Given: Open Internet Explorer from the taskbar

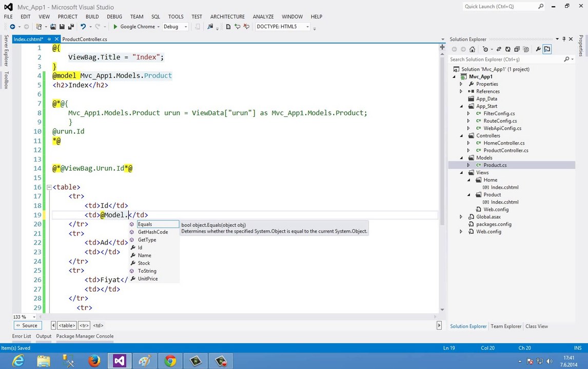Looking at the screenshot, I should pyautogui.click(x=18, y=361).
